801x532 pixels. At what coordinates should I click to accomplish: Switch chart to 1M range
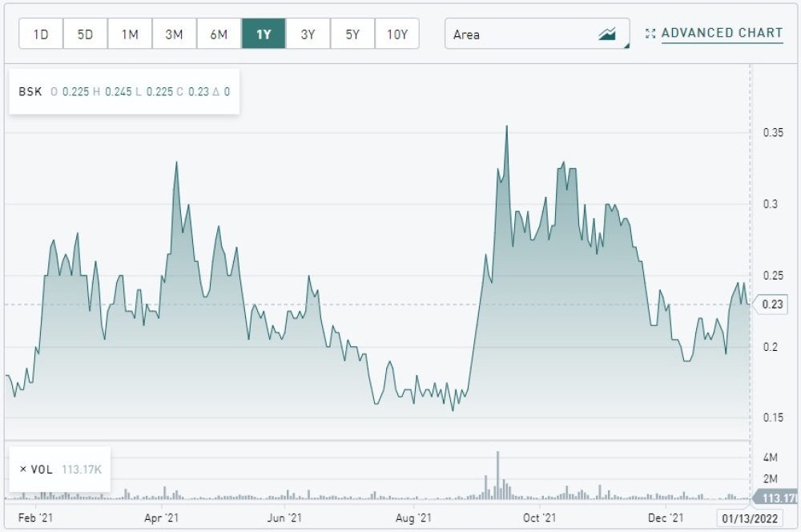(130, 34)
